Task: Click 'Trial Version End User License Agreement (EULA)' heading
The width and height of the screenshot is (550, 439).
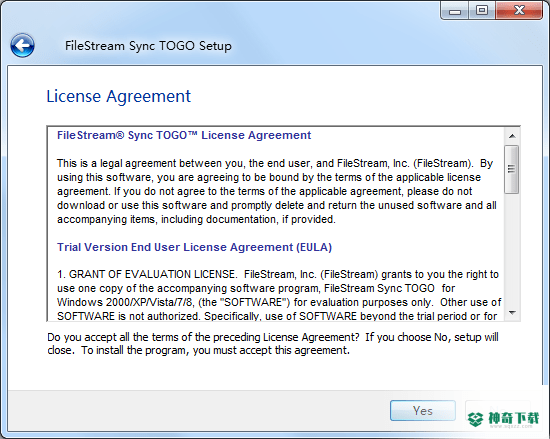Action: pos(194,247)
